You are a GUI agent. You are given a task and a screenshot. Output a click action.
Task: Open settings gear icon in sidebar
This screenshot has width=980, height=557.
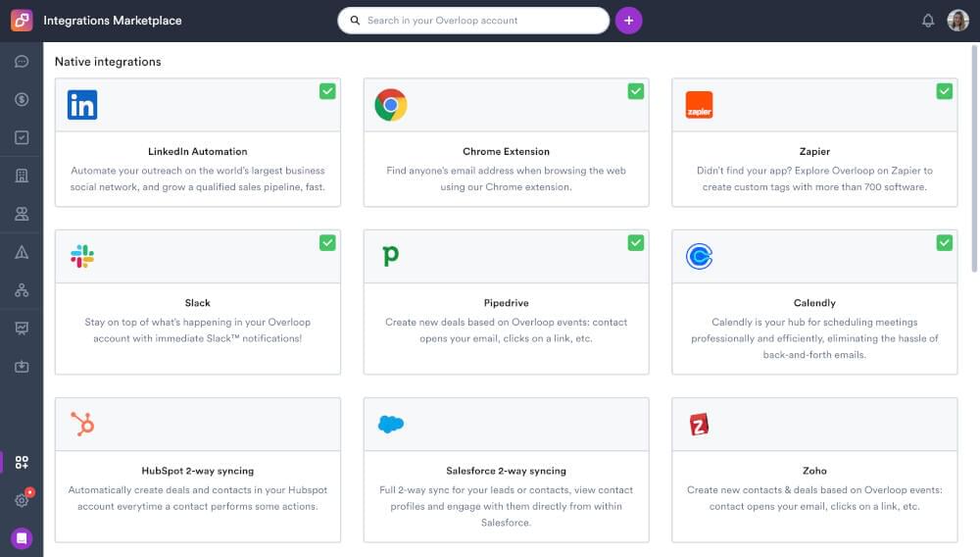tap(22, 500)
